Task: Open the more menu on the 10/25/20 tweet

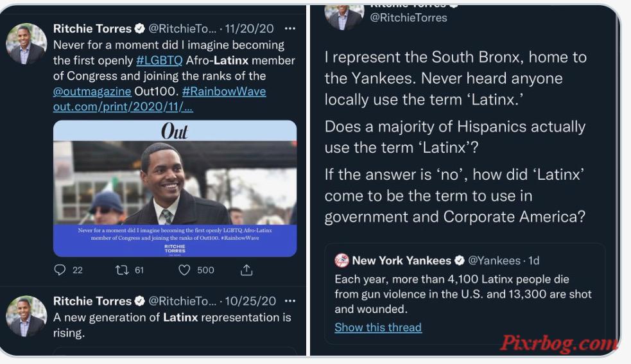Action: [x=290, y=301]
